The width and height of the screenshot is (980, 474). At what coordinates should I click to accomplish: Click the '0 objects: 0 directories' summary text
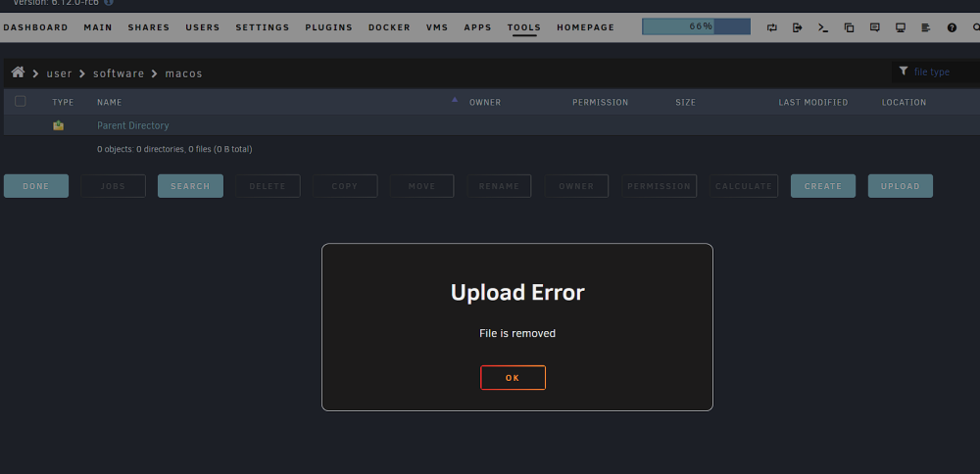(174, 149)
